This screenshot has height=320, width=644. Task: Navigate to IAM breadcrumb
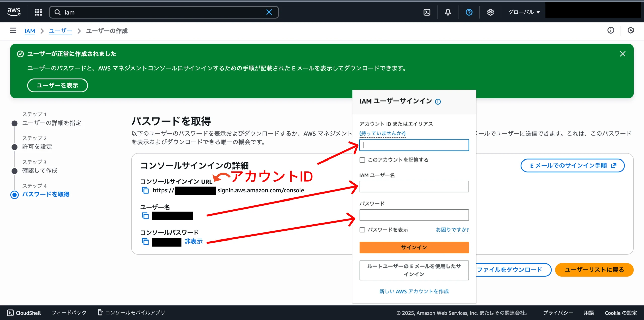pos(30,31)
